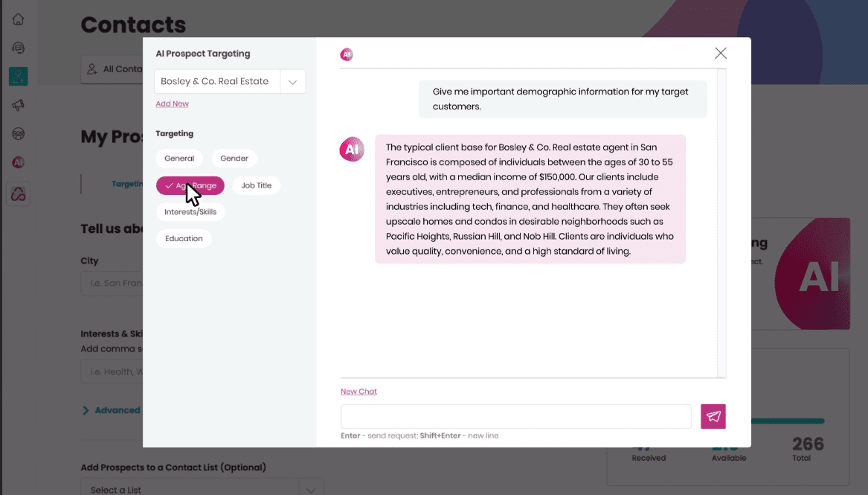Viewport: 868px width, 495px height.
Task: Click the AI icon in left sidebar
Action: pos(19,162)
